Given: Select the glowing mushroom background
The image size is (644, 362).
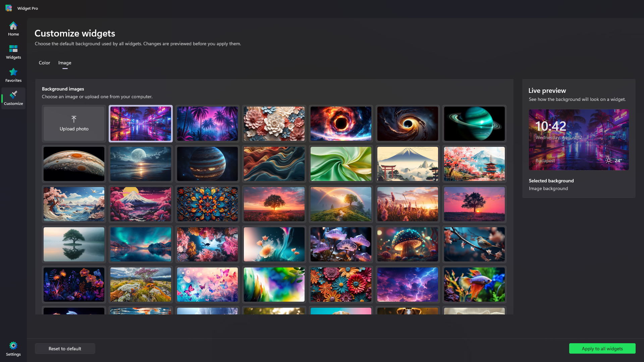Looking at the screenshot, I should click(408, 244).
